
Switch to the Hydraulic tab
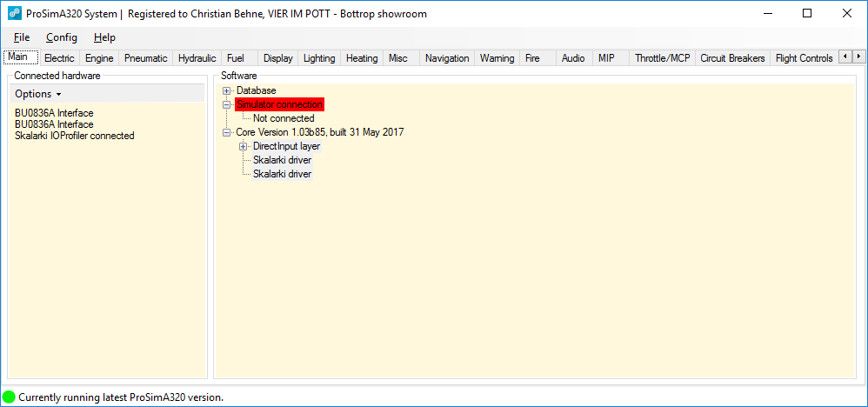(197, 58)
